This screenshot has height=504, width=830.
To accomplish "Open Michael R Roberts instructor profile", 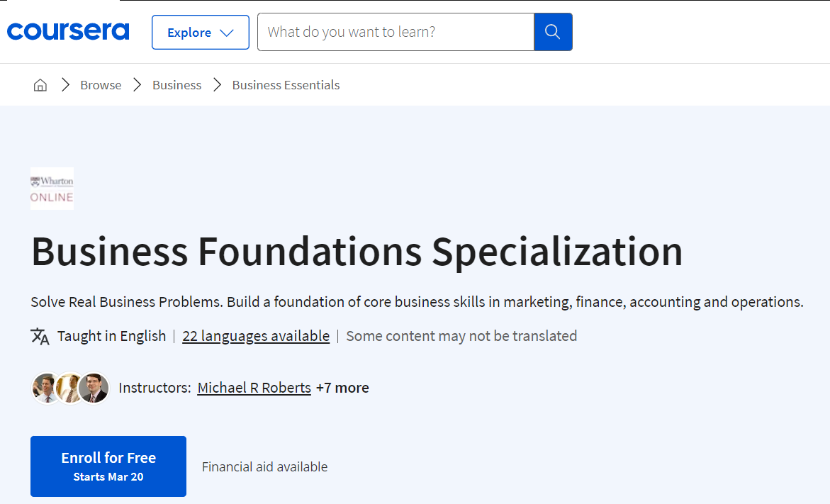I will [x=254, y=388].
